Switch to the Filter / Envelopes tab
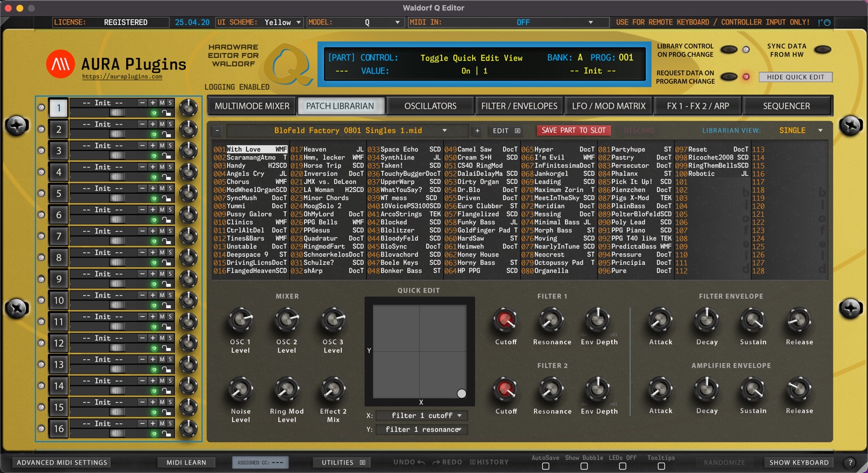 coord(519,106)
